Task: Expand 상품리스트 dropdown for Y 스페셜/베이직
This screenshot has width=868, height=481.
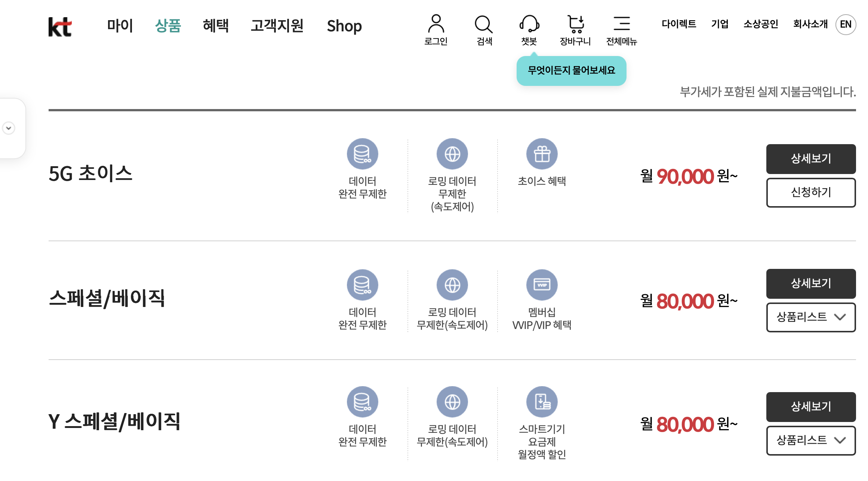Action: coord(811,440)
